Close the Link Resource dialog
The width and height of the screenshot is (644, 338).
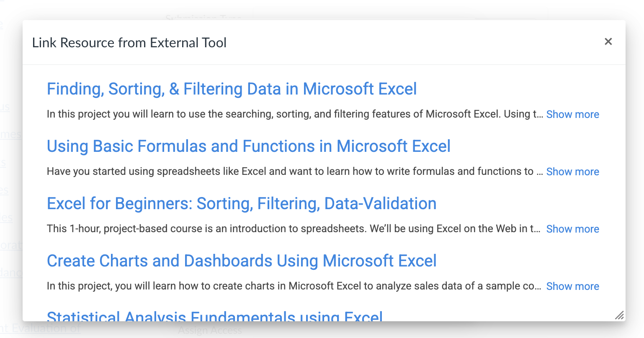pos(608,41)
